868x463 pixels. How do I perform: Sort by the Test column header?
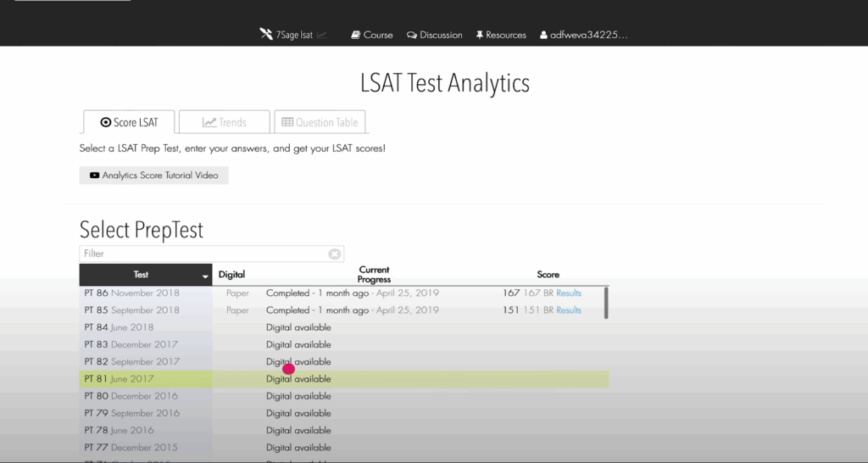point(146,275)
